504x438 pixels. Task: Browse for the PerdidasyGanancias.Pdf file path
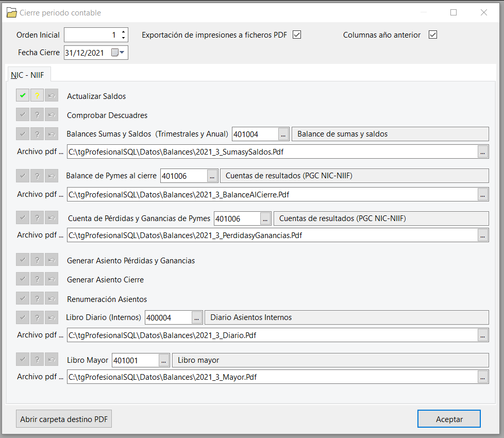482,235
